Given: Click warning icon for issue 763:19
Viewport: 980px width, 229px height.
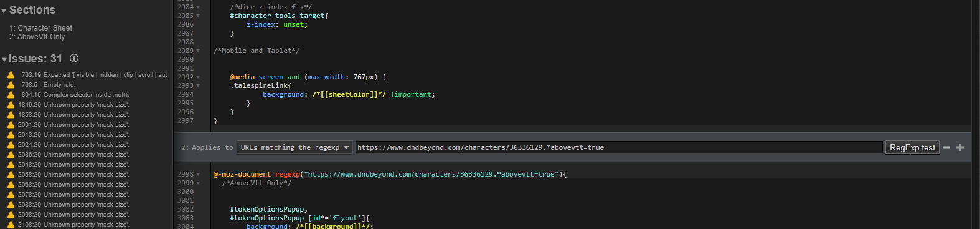Looking at the screenshot, I should pos(11,75).
